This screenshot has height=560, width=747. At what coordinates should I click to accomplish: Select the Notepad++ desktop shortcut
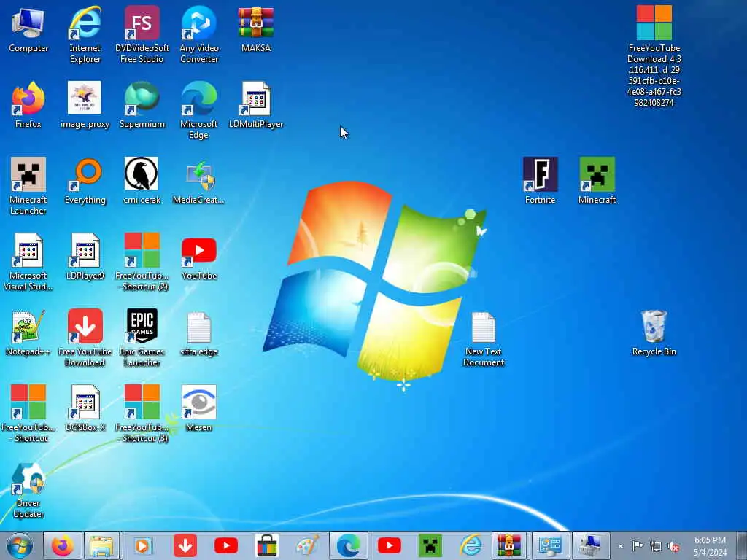[28, 332]
